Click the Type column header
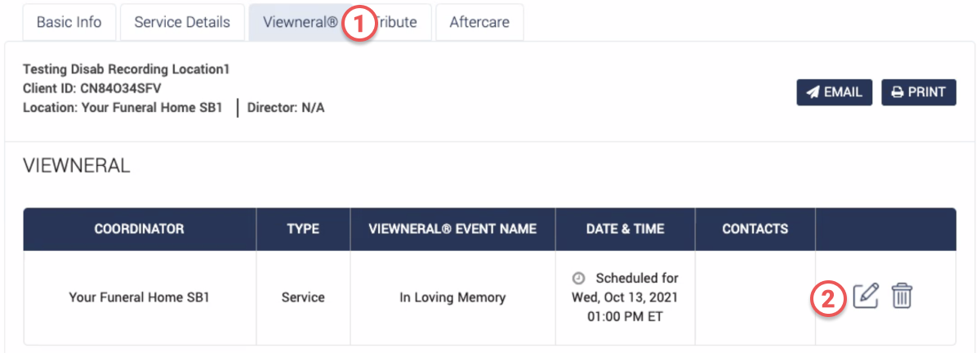Image resolution: width=980 pixels, height=353 pixels. 303,229
